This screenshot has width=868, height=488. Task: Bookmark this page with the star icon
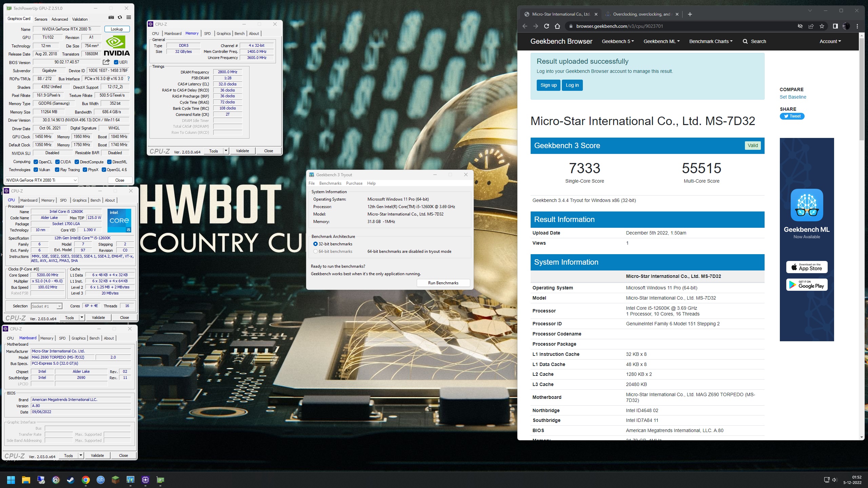(822, 26)
